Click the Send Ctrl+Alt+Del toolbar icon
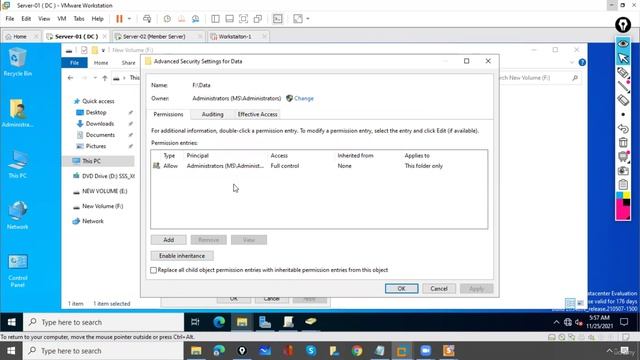This screenshot has height=360, width=640. pyautogui.click(x=147, y=19)
